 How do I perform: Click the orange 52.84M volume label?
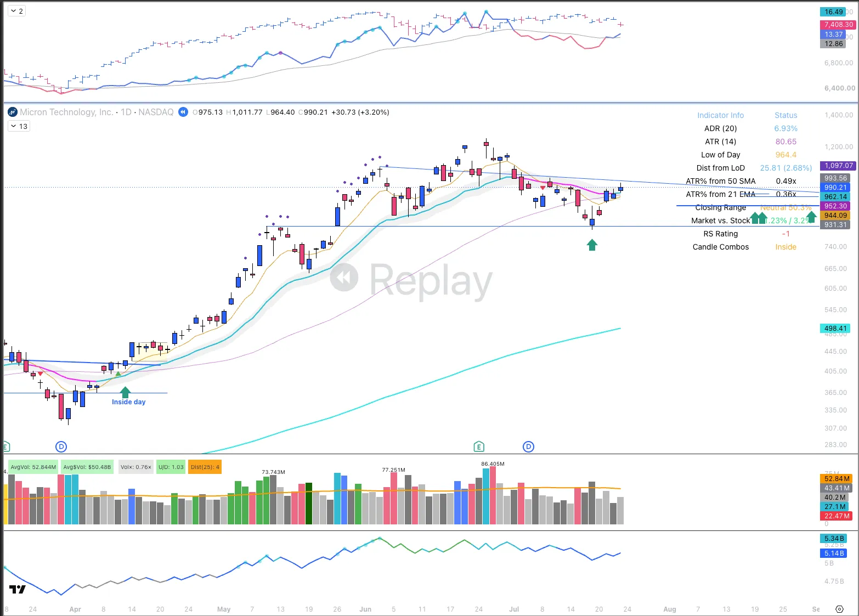pyautogui.click(x=837, y=479)
